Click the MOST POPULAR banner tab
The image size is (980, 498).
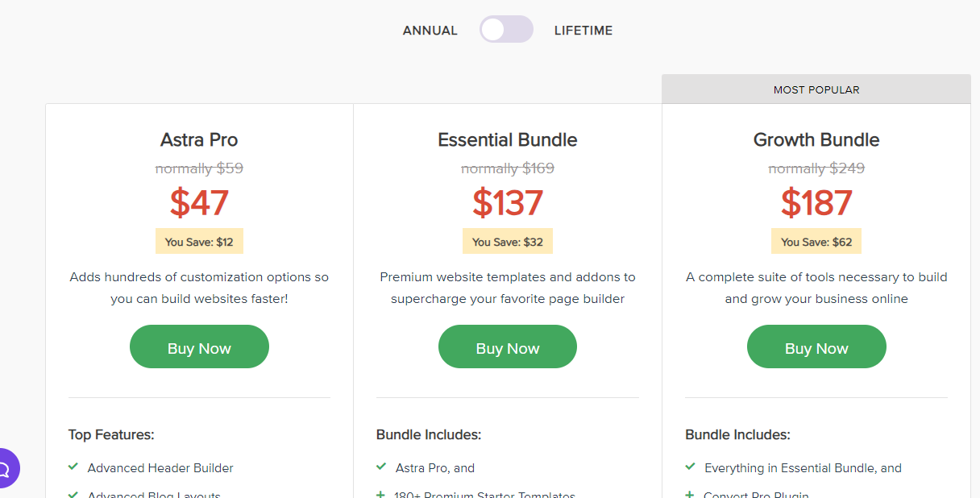tap(816, 89)
